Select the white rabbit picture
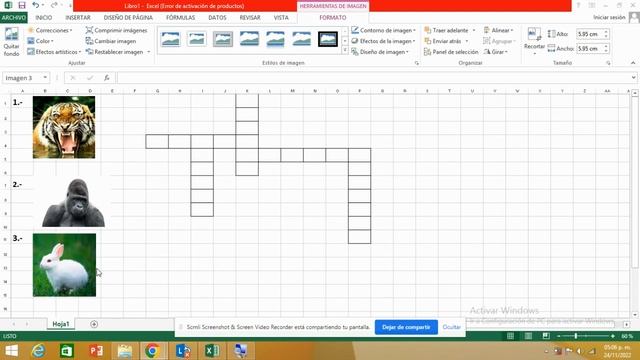Image resolution: width=640 pixels, height=360 pixels. pyautogui.click(x=64, y=265)
